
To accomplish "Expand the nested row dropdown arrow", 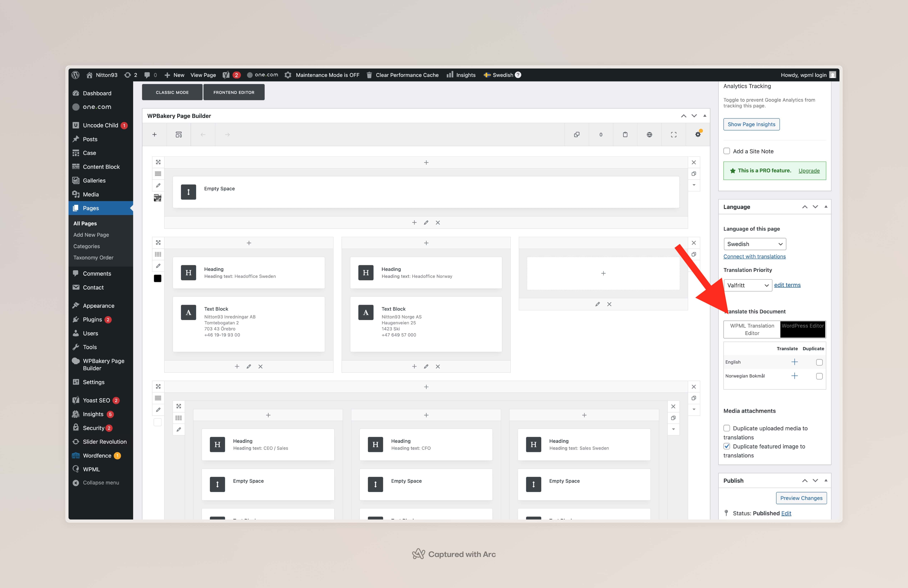I will (x=673, y=429).
